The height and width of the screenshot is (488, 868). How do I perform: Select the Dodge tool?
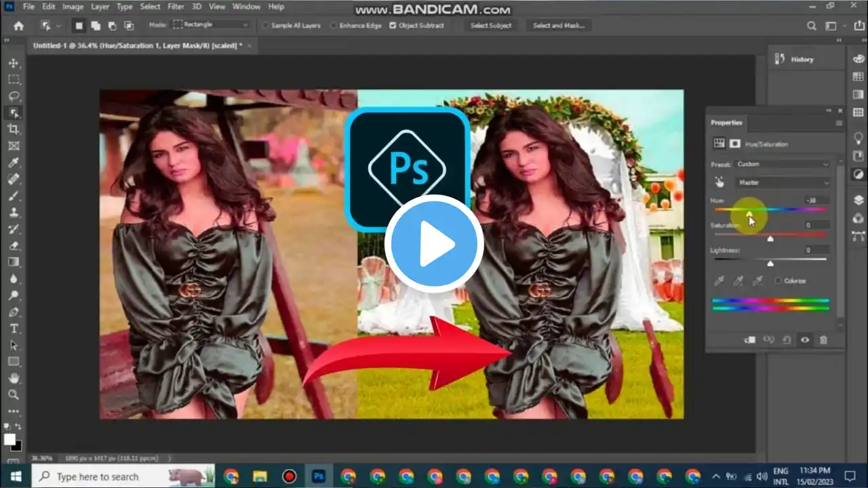click(14, 295)
